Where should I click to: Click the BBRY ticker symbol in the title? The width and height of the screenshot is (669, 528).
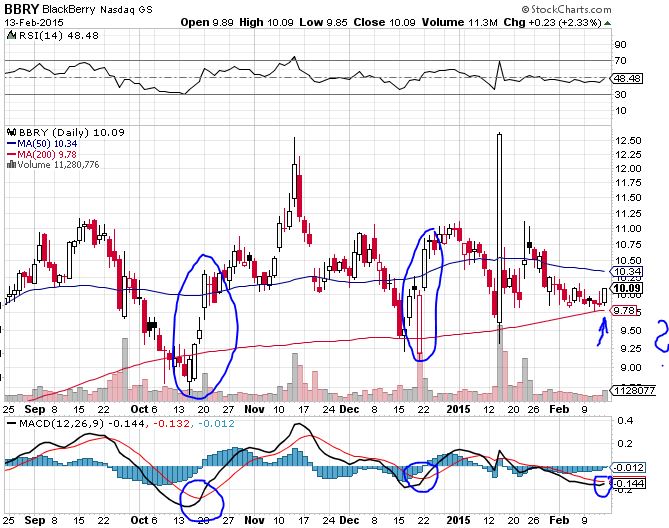click(x=21, y=9)
